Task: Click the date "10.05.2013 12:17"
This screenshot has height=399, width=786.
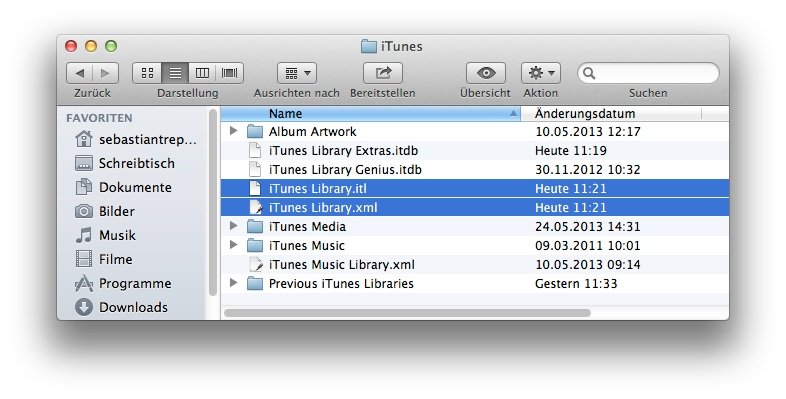Action: coord(588,132)
